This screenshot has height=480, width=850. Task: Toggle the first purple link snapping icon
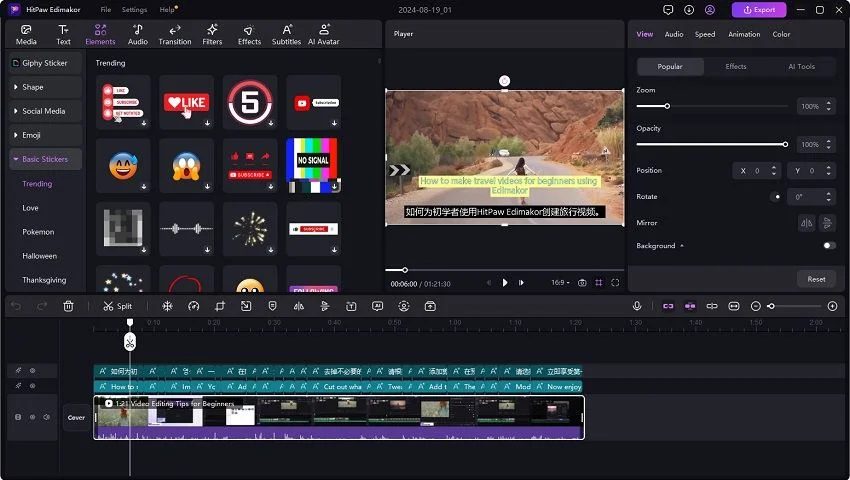tap(668, 306)
